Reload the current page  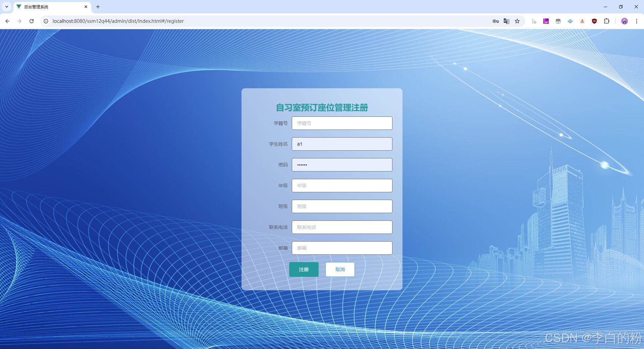click(32, 21)
